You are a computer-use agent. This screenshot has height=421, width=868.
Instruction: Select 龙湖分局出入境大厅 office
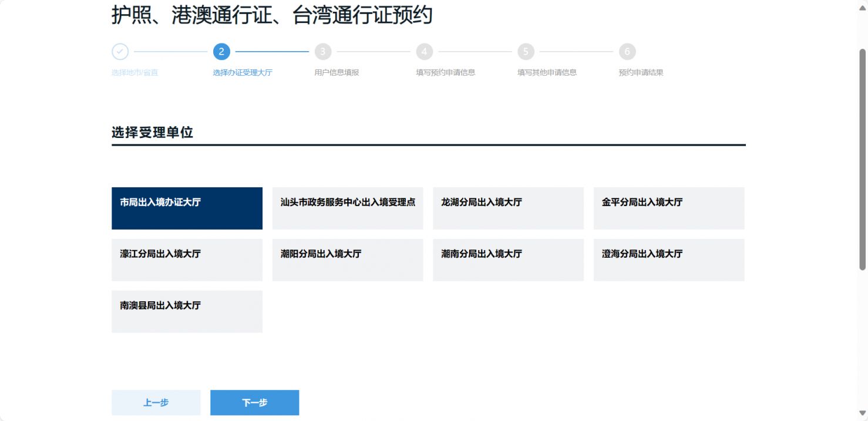tap(508, 208)
